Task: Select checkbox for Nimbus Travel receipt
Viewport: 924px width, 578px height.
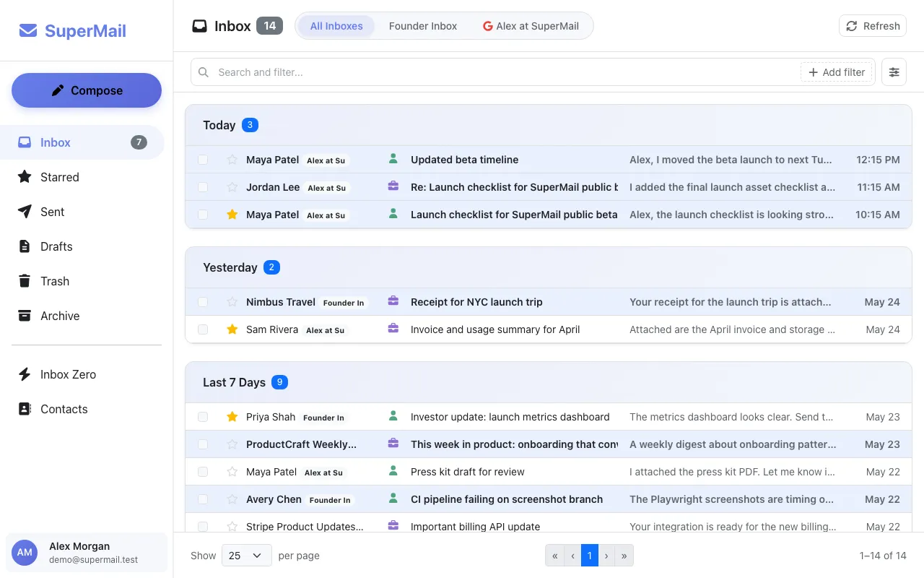Action: click(203, 302)
